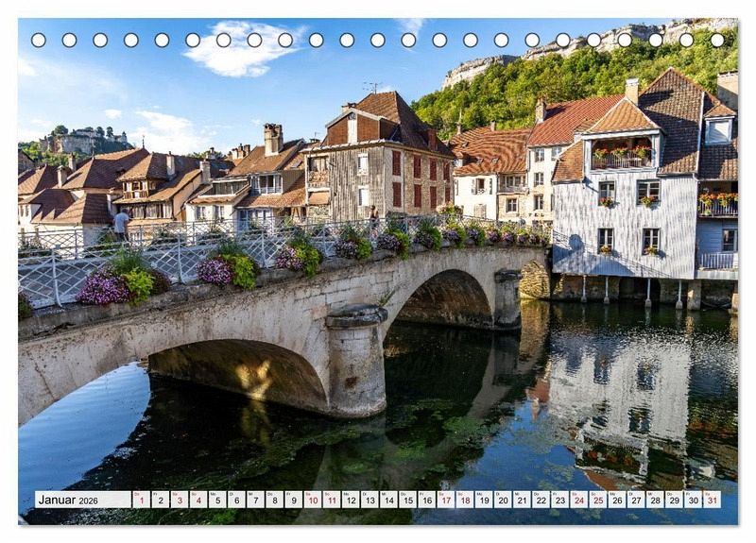Select date 4 in the calendar strip
This screenshot has height=543, width=756.
click(198, 500)
